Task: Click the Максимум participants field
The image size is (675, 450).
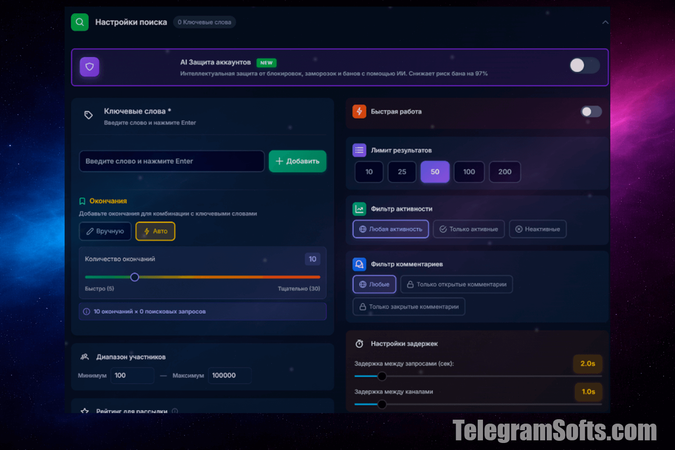Action: pos(229,375)
